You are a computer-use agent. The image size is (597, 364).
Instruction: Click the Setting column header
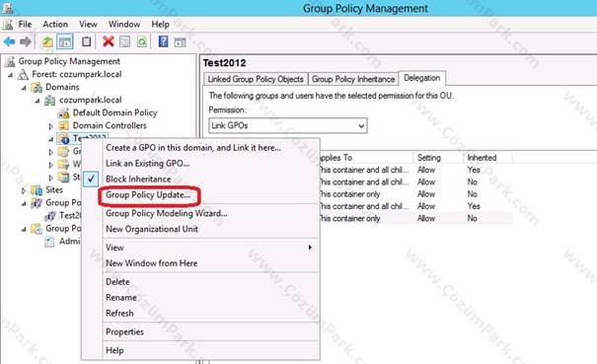[438, 157]
